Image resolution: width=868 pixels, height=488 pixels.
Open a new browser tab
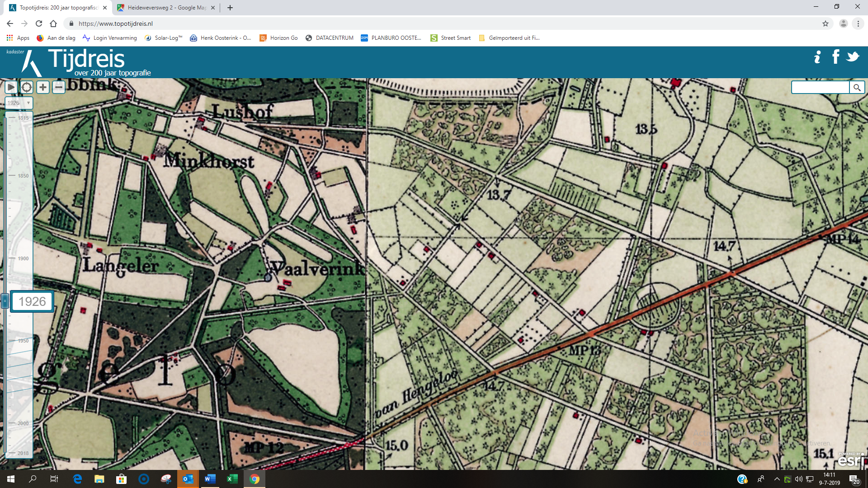click(230, 8)
